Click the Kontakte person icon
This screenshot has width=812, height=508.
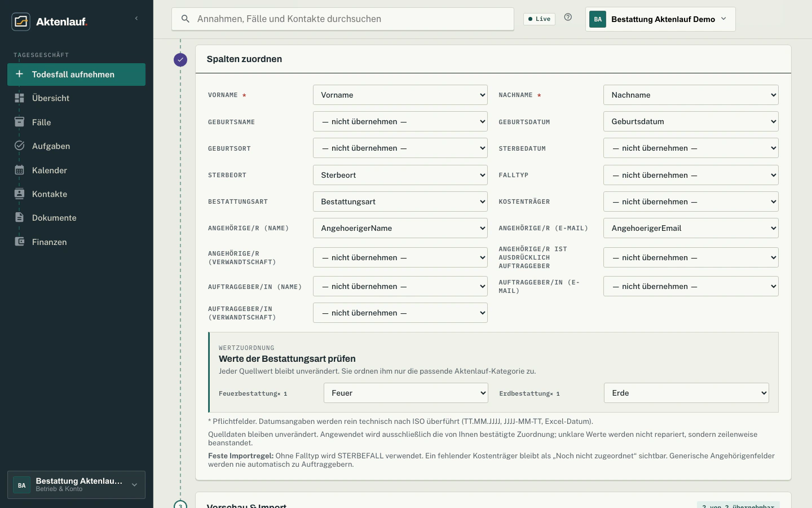19,194
